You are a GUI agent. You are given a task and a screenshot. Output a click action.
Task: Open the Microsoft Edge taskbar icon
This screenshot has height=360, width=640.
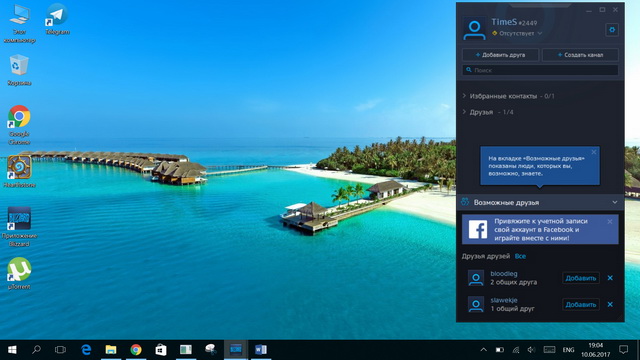(86, 350)
